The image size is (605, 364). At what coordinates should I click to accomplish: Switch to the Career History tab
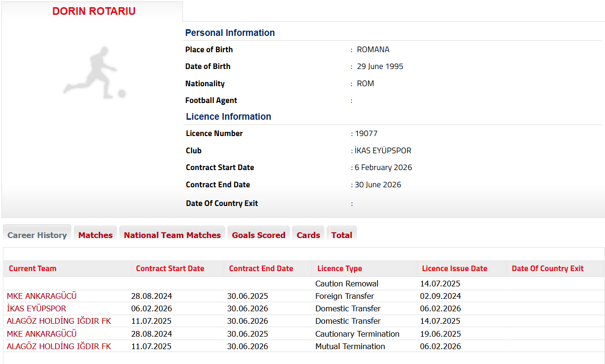click(37, 235)
